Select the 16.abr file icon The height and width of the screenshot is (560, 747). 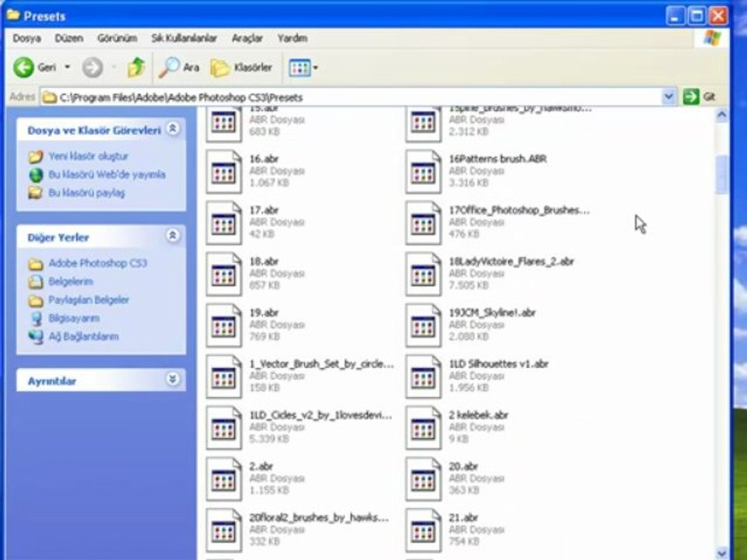coord(224,172)
